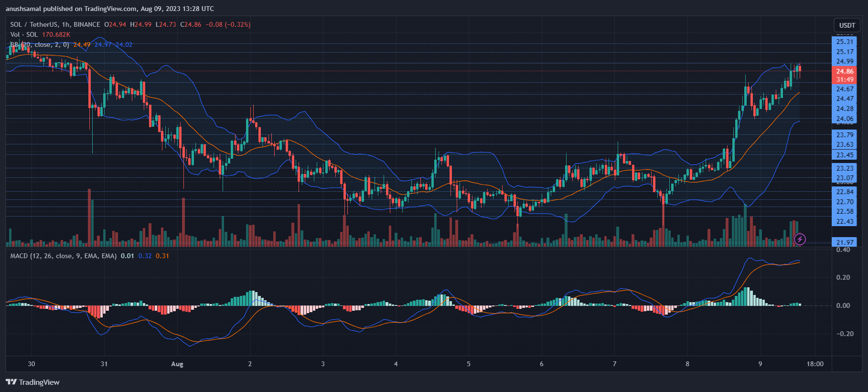Screen dimensions: 868x392
Task: Click the MACD 0.32 blue value
Action: [145, 256]
